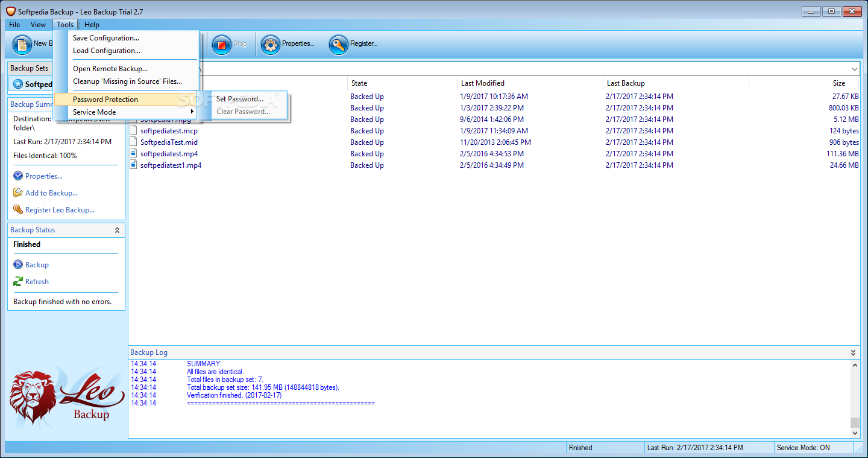Click log line 'All files are identical.'

click(215, 372)
